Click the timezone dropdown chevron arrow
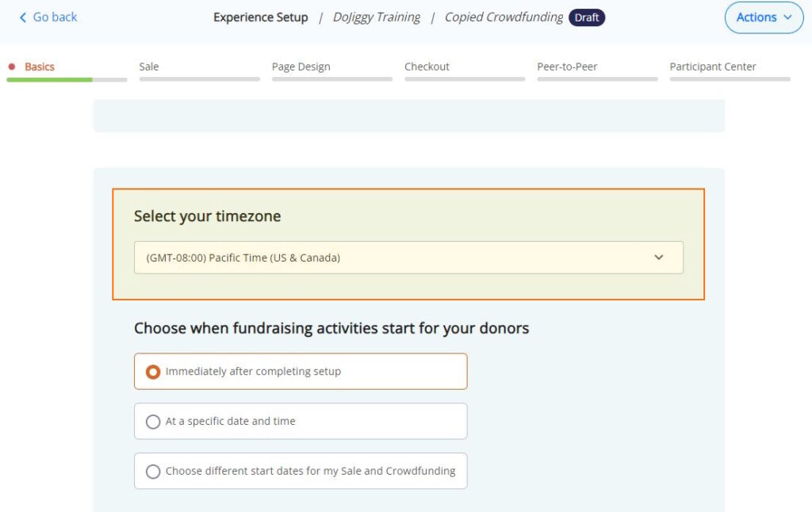This screenshot has width=812, height=512. 659,258
